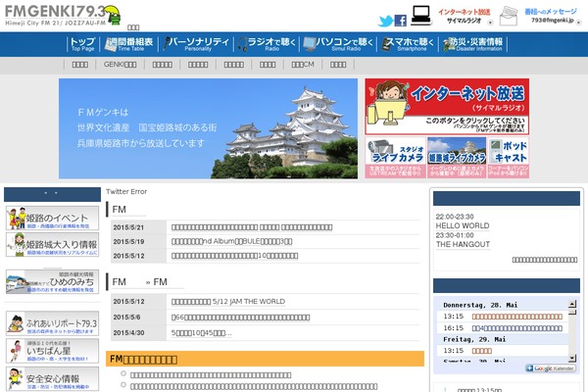Select first radio option under orange FM header
This screenshot has width=588, height=392.
(123, 373)
